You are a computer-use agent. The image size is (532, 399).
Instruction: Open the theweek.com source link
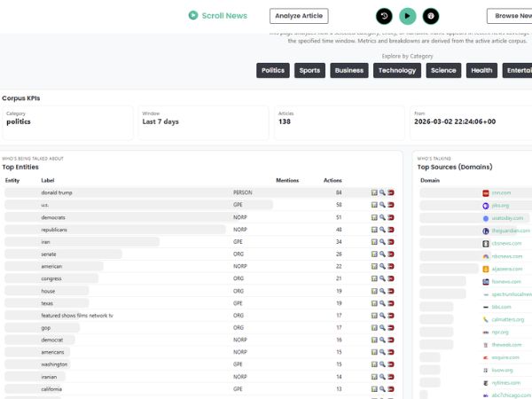(506, 345)
